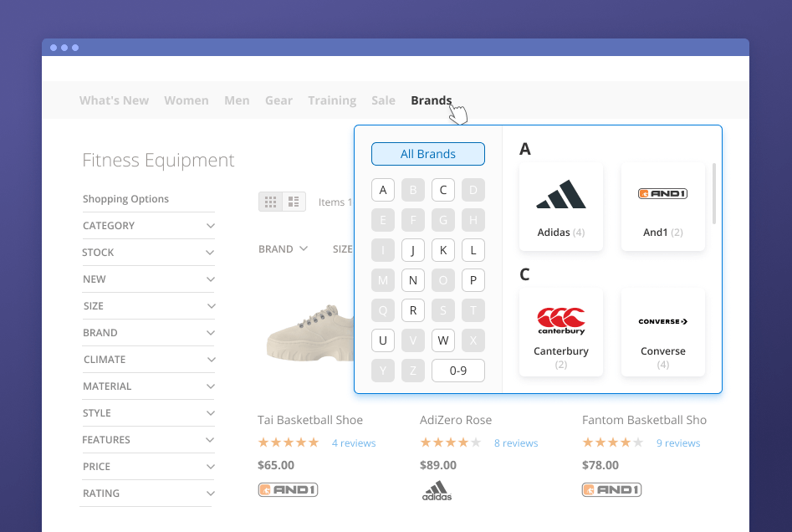This screenshot has width=792, height=532.
Task: Click the All Brands button
Action: pos(427,154)
